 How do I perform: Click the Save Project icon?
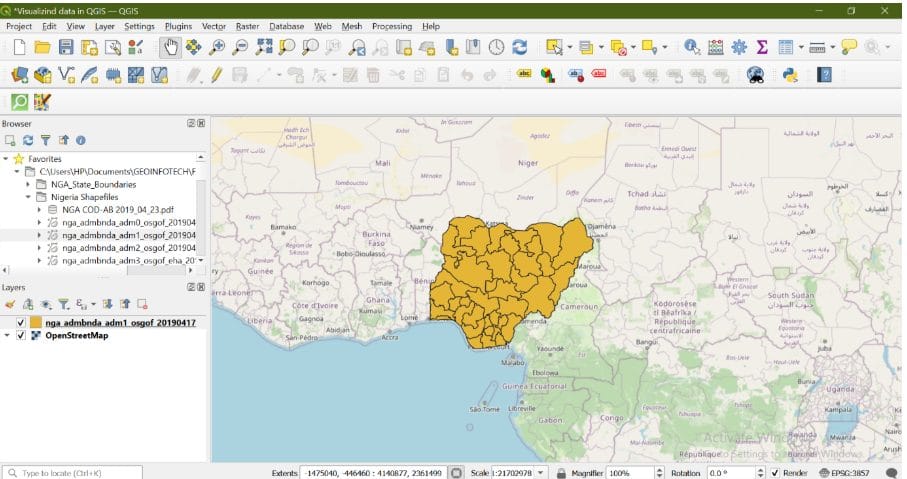click(x=66, y=47)
